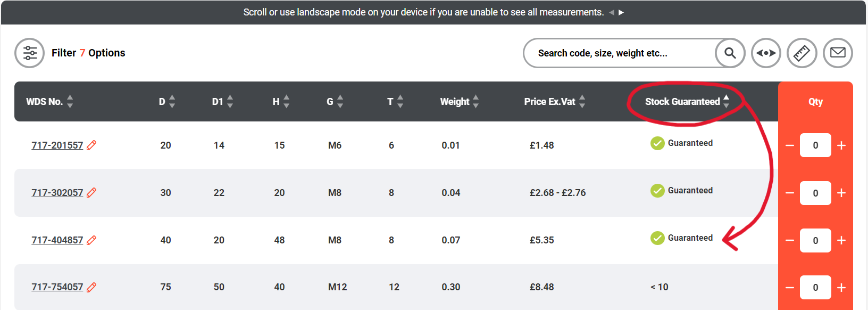Click the green check icon in 717-201557 row

(657, 143)
